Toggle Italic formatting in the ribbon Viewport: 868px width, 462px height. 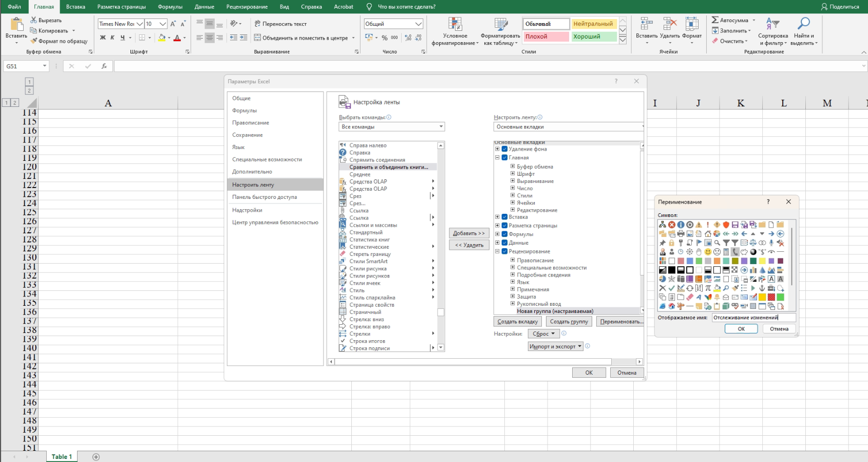tap(112, 38)
